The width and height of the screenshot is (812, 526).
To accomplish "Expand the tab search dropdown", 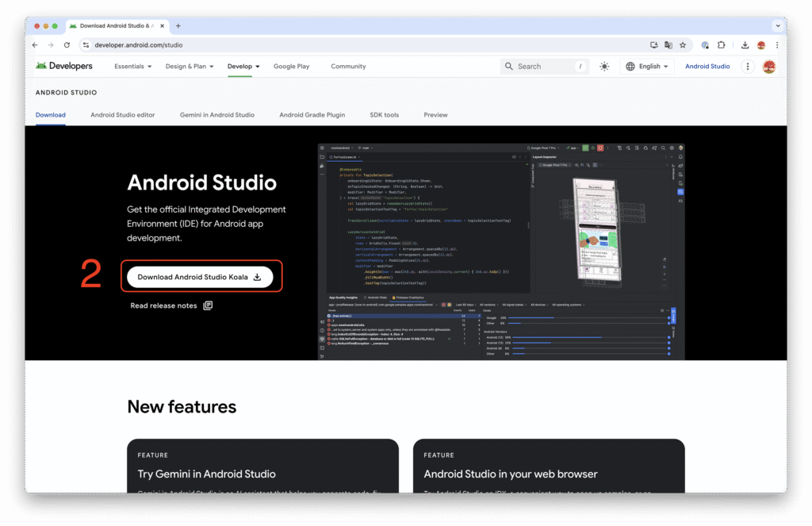I will click(778, 26).
